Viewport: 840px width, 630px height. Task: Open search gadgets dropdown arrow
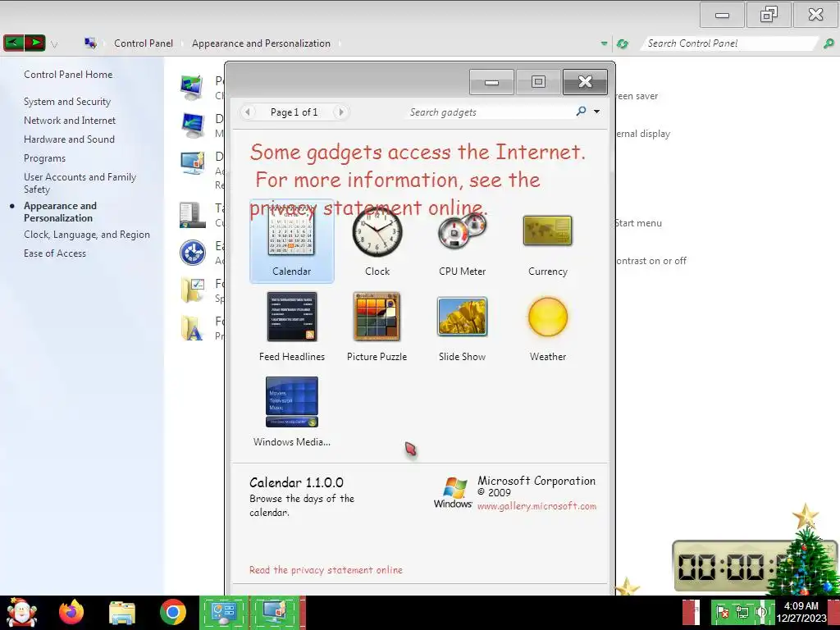coord(597,112)
